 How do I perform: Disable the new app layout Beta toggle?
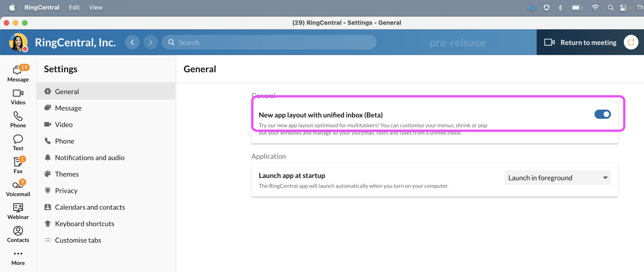pyautogui.click(x=602, y=114)
